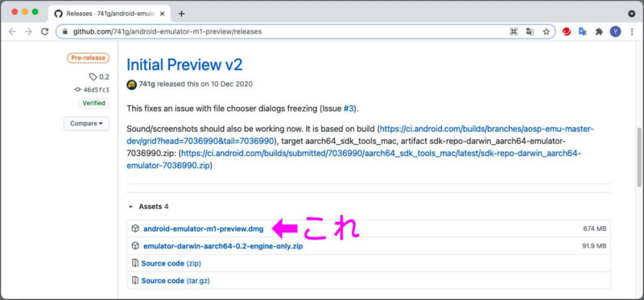Open commit 46d5fc1
The width and height of the screenshot is (644, 300).
click(x=96, y=90)
